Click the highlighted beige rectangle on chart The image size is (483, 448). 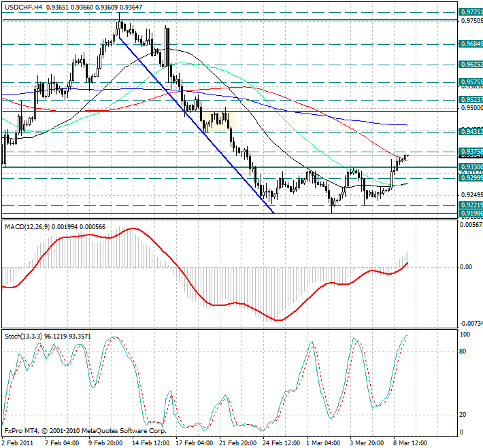point(219,121)
